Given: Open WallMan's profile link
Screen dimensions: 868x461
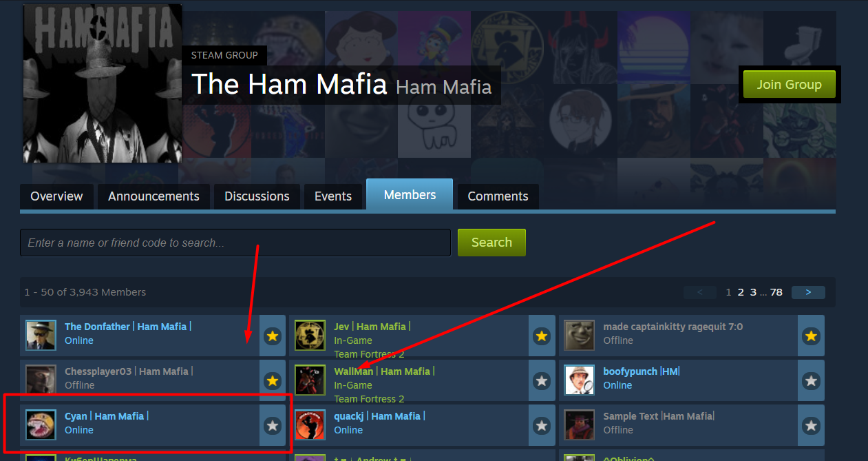Looking at the screenshot, I should (353, 371).
